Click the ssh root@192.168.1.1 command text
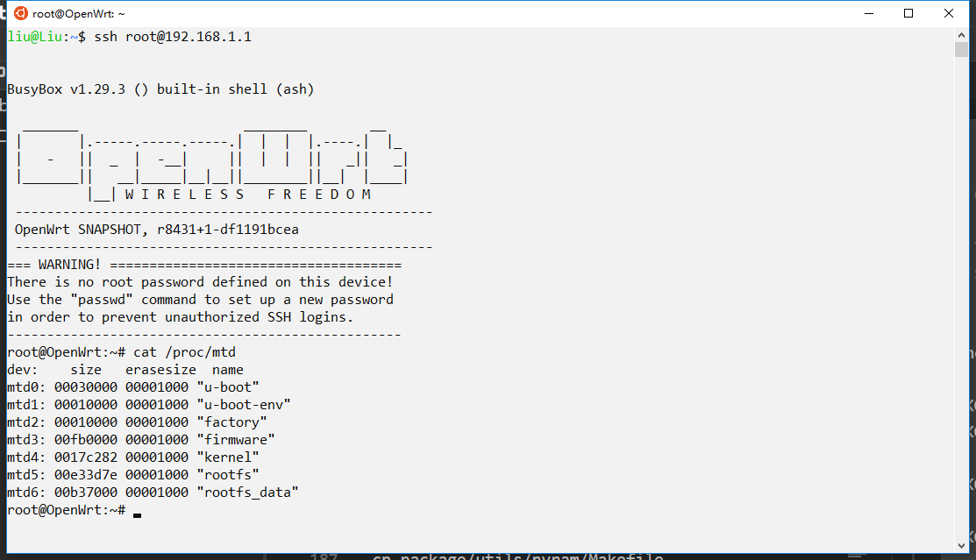 173,37
